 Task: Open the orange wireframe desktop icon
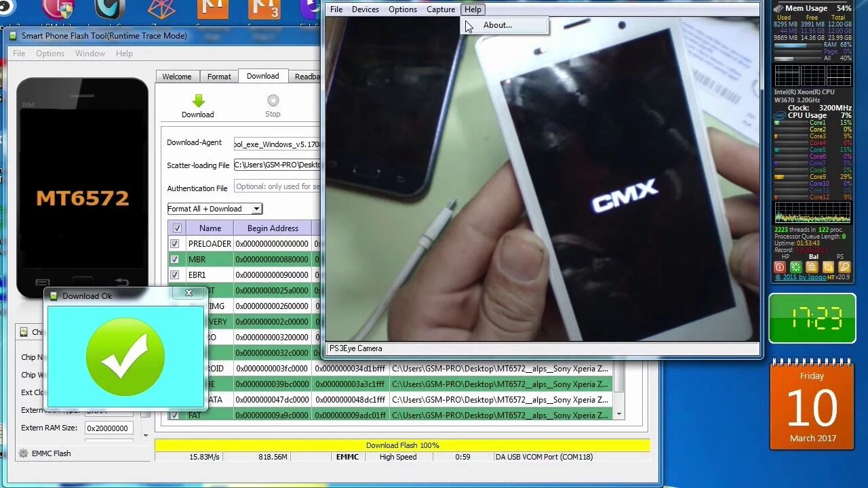coord(161,9)
